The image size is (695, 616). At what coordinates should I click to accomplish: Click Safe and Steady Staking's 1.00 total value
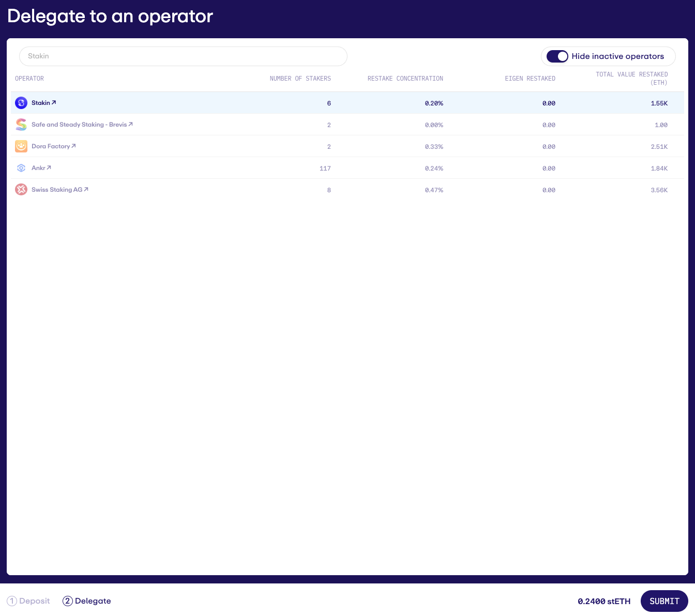pyautogui.click(x=661, y=125)
